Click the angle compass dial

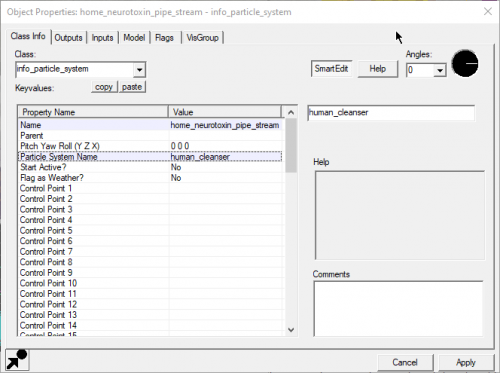pyautogui.click(x=465, y=63)
